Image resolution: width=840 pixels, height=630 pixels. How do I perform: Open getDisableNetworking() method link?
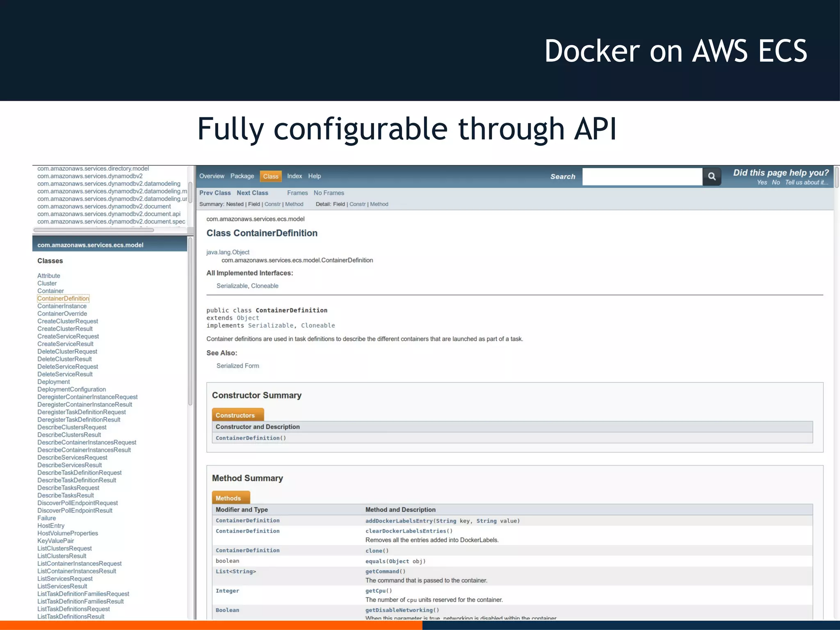[x=402, y=610]
